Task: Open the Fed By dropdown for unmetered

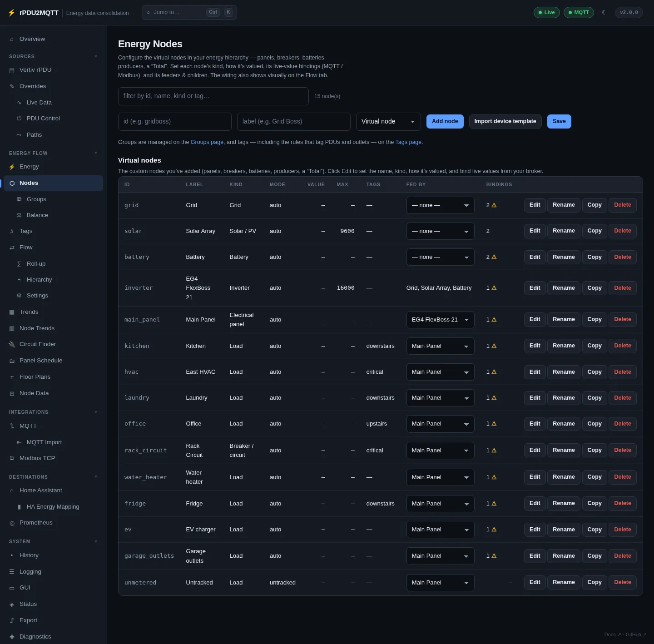Action: (x=440, y=583)
